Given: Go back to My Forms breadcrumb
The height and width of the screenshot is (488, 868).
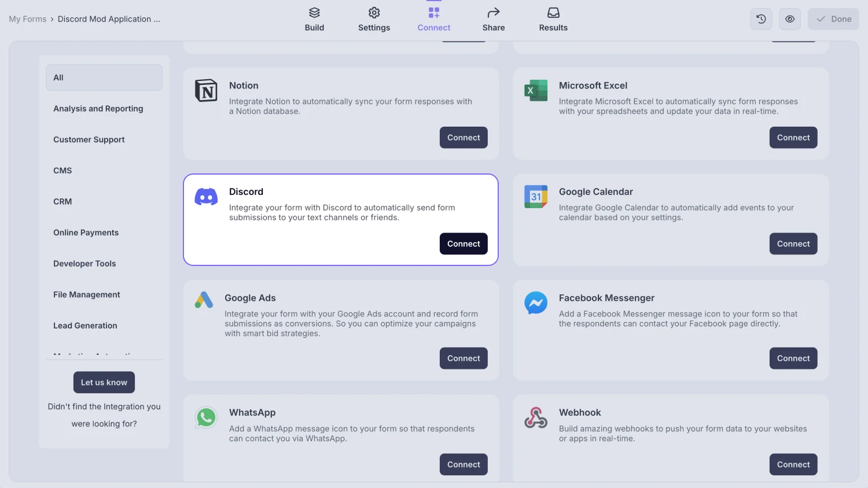Looking at the screenshot, I should [x=27, y=19].
